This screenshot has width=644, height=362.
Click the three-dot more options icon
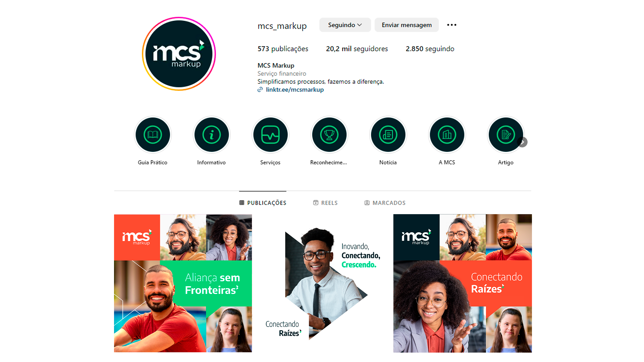pyautogui.click(x=452, y=25)
